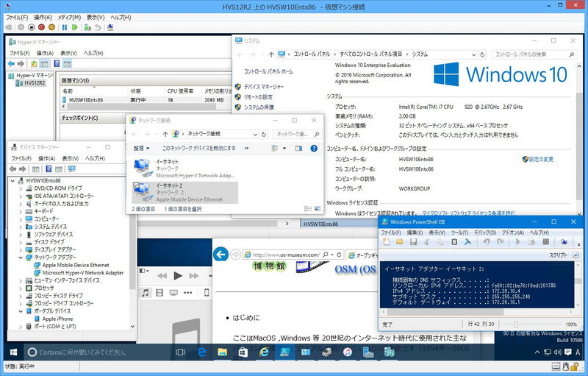Viewport: 588px width, 376px height.
Task: Go back in Internet Explorer
Action: (x=221, y=255)
